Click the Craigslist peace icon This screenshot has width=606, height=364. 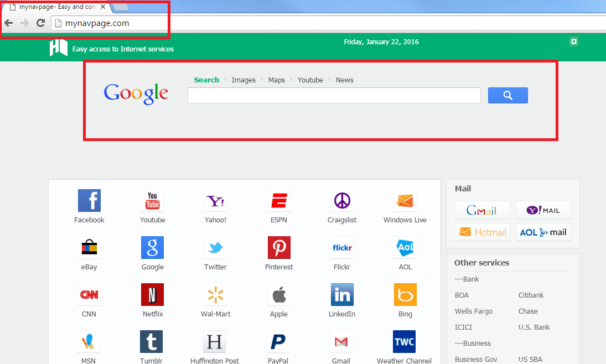(x=342, y=201)
